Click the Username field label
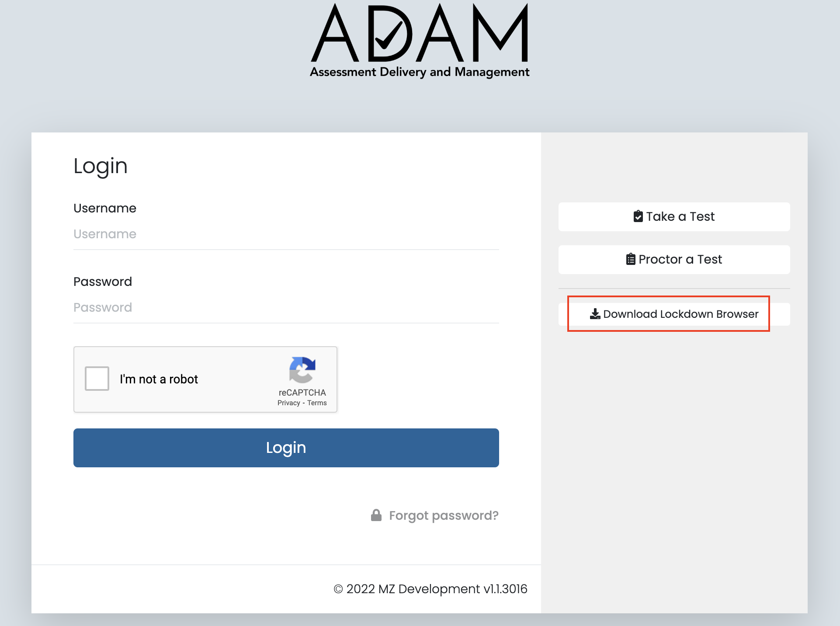Viewport: 840px width, 626px height. 105,209
